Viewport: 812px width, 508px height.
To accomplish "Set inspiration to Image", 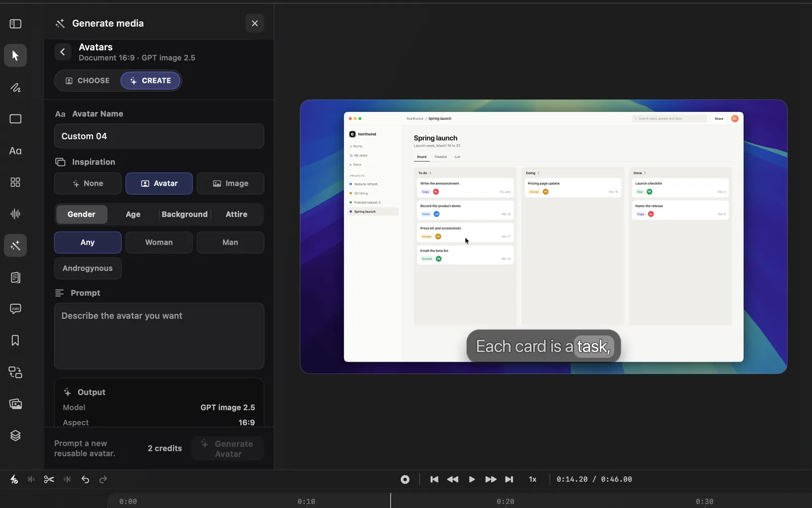I will [230, 183].
